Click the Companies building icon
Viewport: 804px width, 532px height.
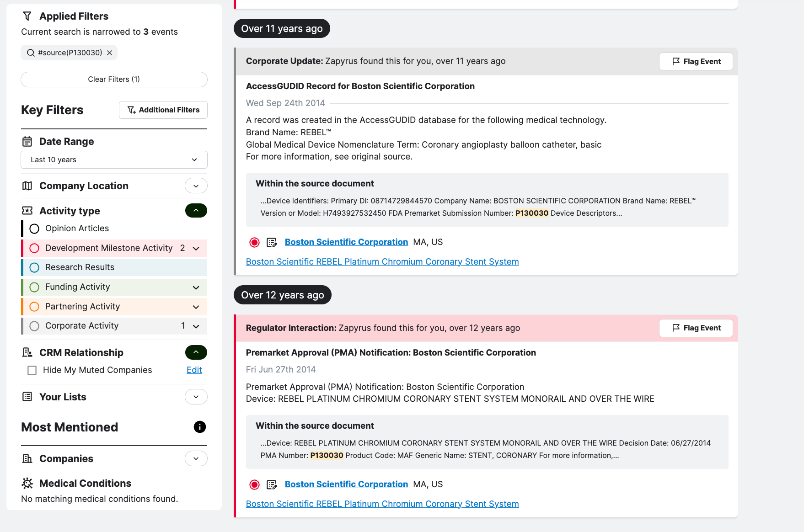coord(27,458)
